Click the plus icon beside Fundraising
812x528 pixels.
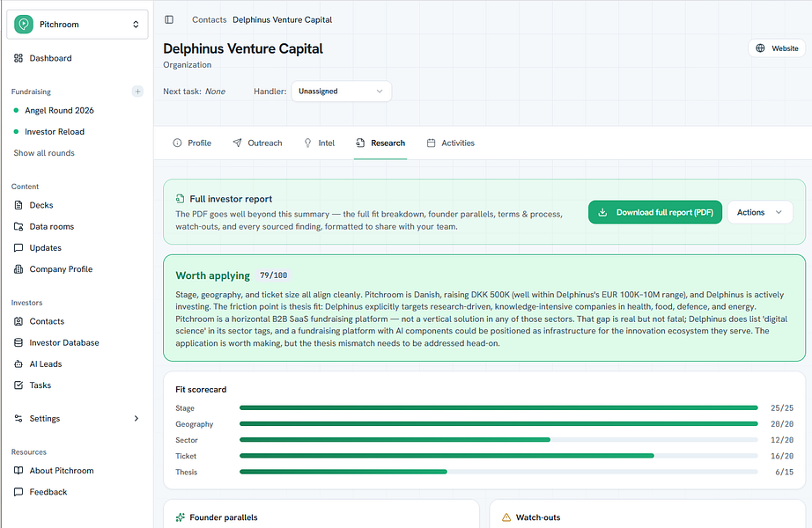137,92
